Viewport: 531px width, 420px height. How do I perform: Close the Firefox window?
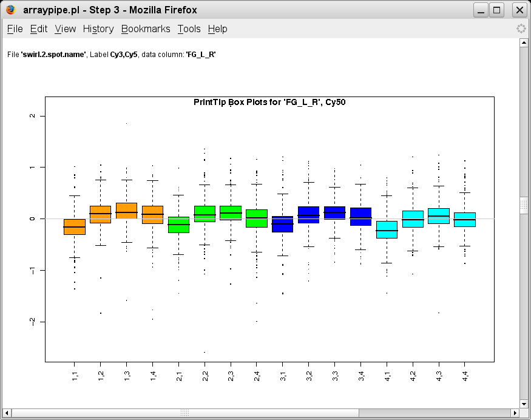point(519,10)
